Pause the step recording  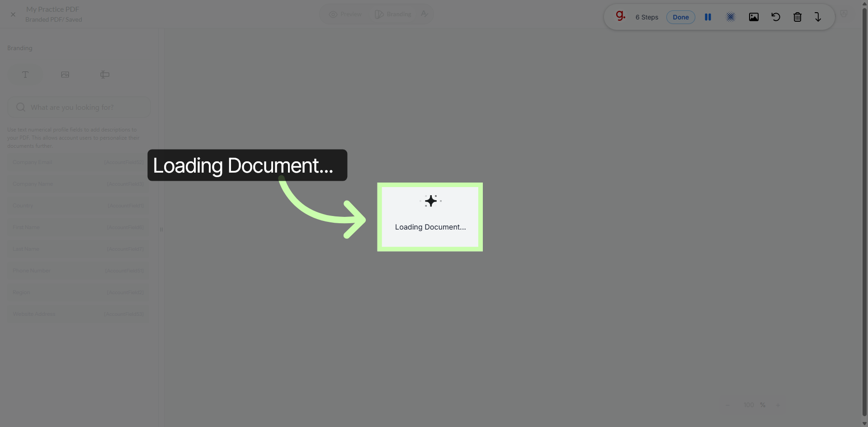point(708,17)
